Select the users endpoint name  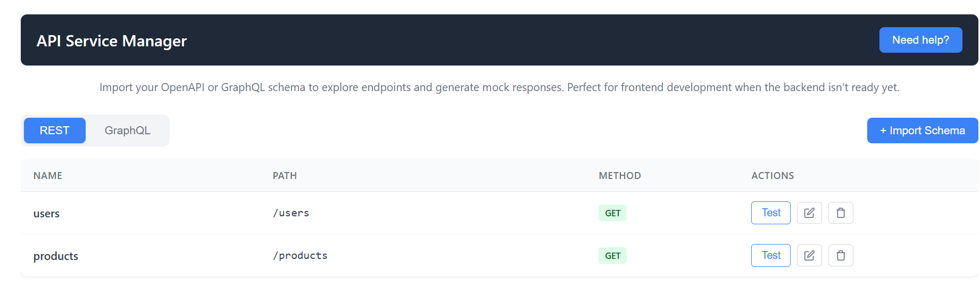(x=47, y=214)
